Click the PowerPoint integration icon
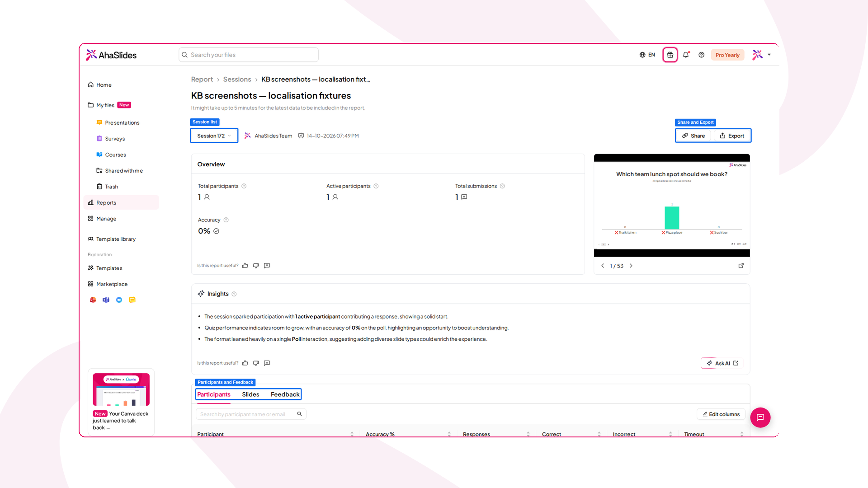The width and height of the screenshot is (868, 488). pos(93,300)
